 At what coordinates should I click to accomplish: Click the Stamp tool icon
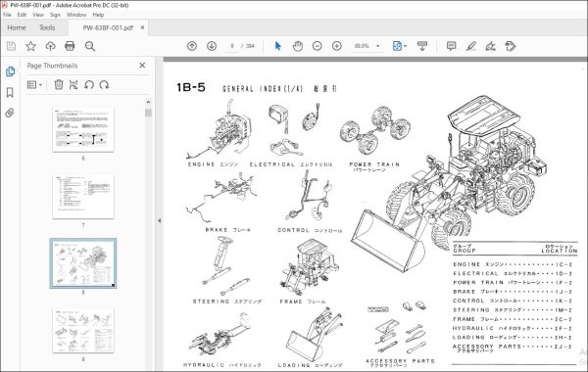click(511, 46)
